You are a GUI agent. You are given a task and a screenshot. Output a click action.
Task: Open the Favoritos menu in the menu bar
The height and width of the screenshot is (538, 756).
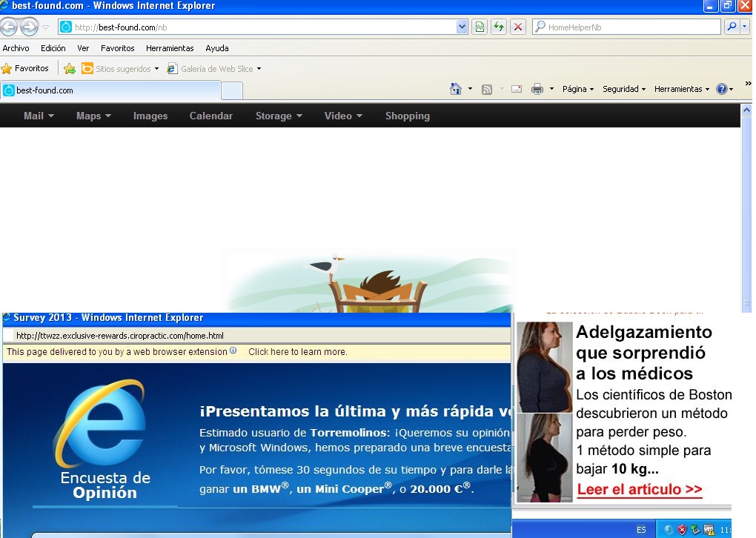click(x=118, y=48)
